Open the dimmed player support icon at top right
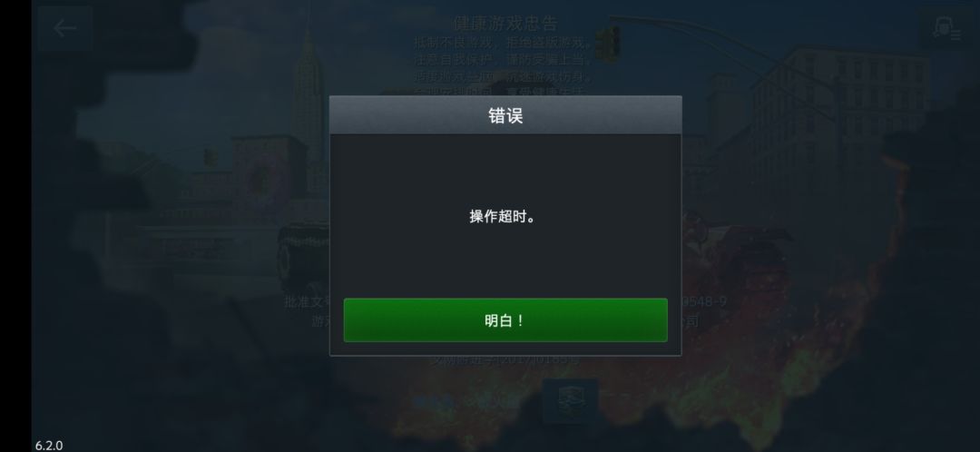This screenshot has width=980, height=452. point(946,28)
